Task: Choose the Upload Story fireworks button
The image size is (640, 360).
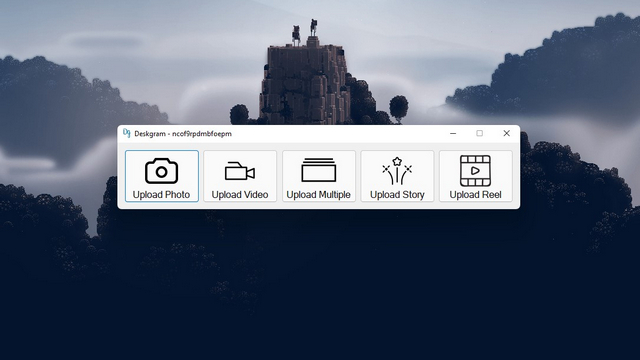Action: (397, 176)
